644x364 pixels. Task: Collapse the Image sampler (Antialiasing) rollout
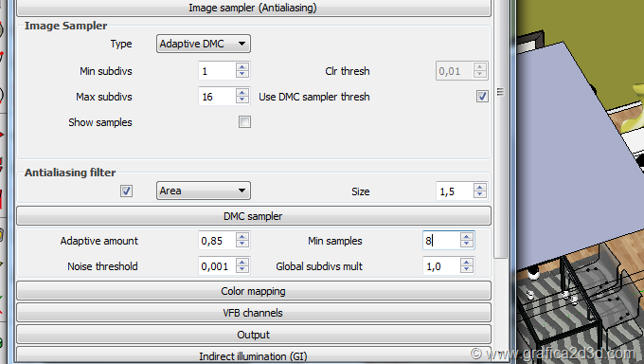(254, 8)
